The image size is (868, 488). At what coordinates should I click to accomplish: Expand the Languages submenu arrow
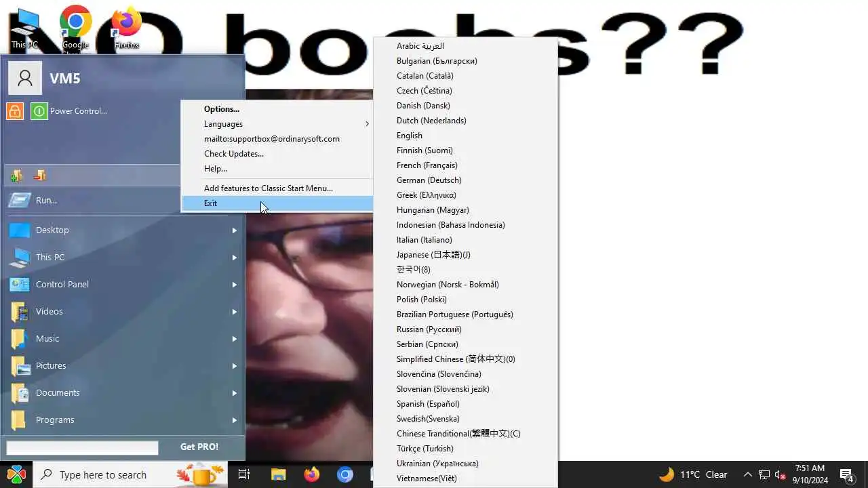click(367, 124)
